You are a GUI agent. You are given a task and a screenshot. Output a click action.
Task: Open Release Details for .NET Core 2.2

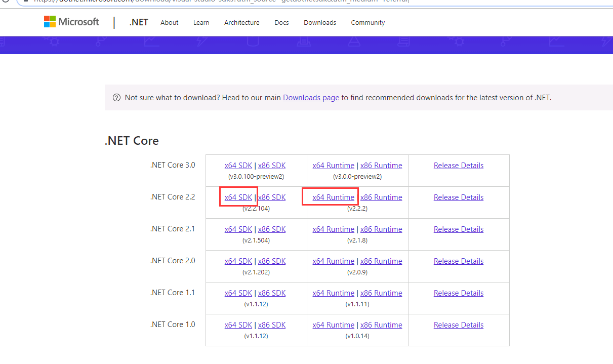tap(459, 197)
